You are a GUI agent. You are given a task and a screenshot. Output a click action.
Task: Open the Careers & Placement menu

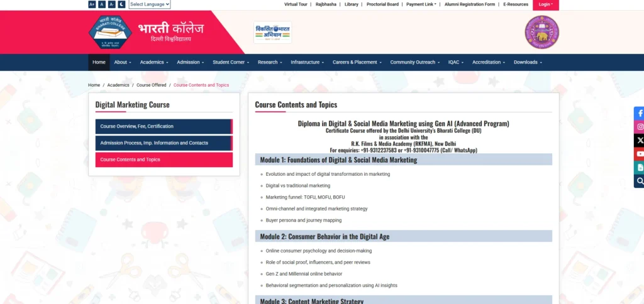(x=357, y=62)
